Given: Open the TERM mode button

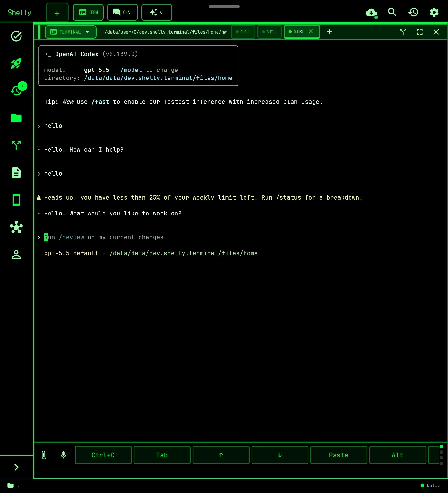Looking at the screenshot, I should pyautogui.click(x=88, y=13).
